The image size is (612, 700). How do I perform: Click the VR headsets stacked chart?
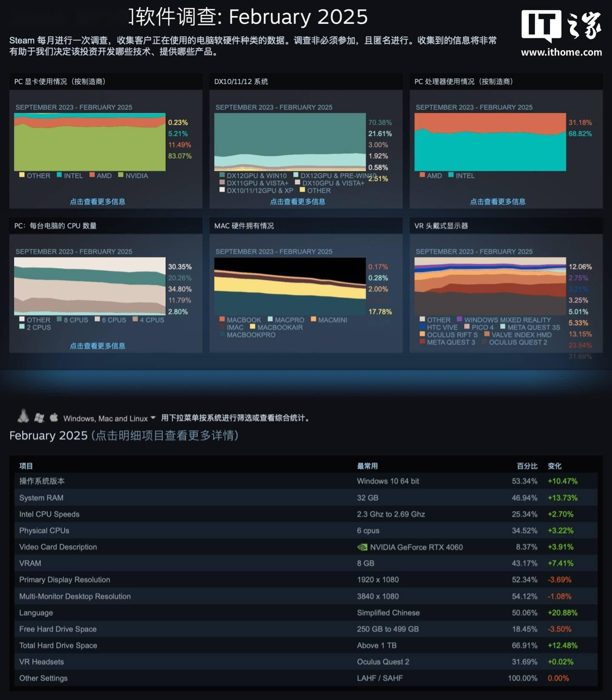[490, 286]
